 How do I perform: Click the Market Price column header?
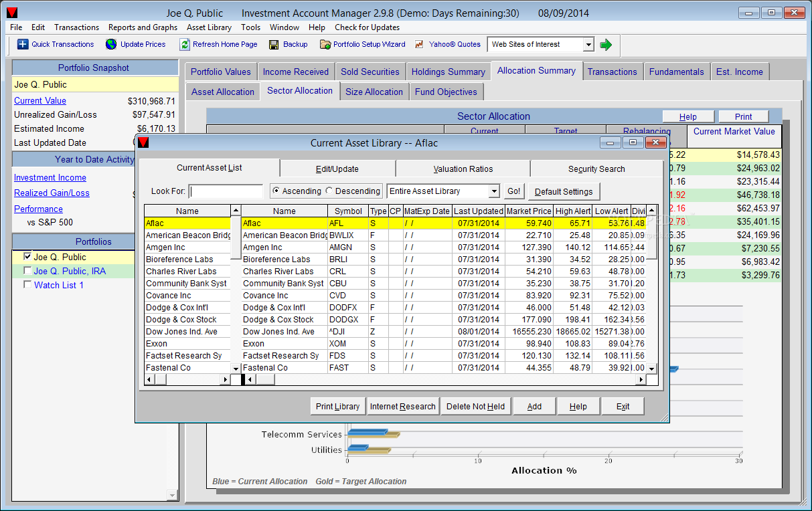pyautogui.click(x=530, y=211)
